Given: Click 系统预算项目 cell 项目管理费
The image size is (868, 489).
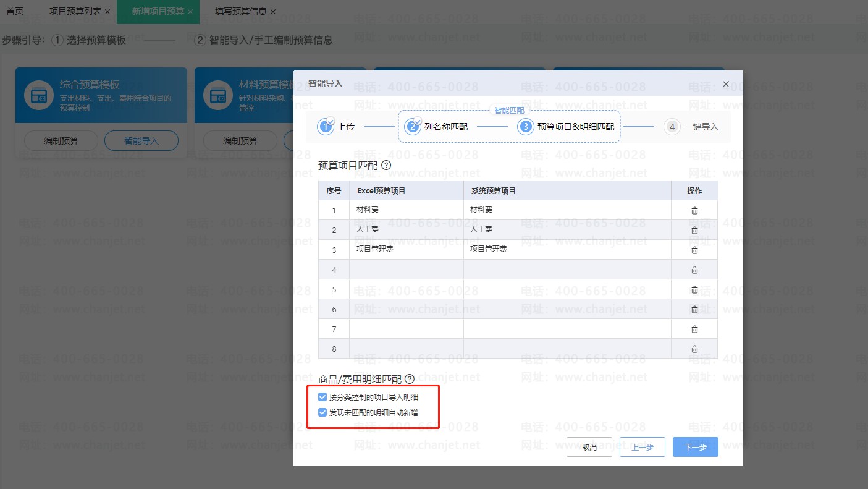Looking at the screenshot, I should click(x=567, y=250).
